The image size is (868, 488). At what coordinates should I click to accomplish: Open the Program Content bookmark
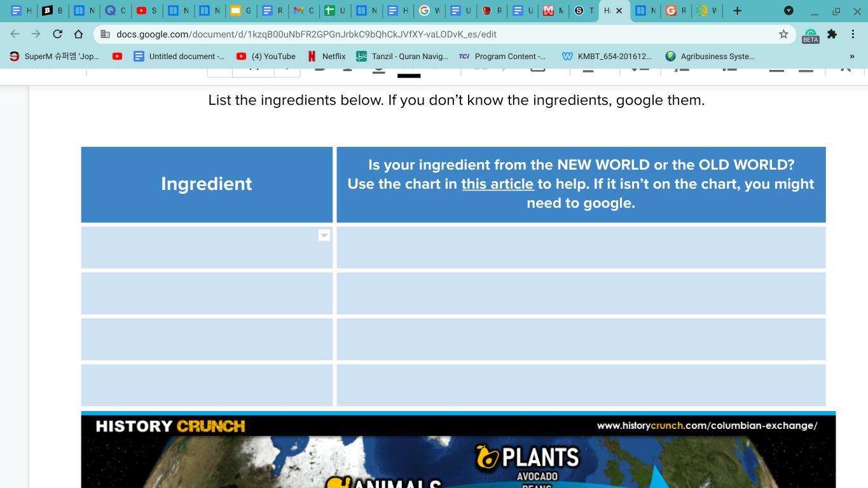coord(502,57)
